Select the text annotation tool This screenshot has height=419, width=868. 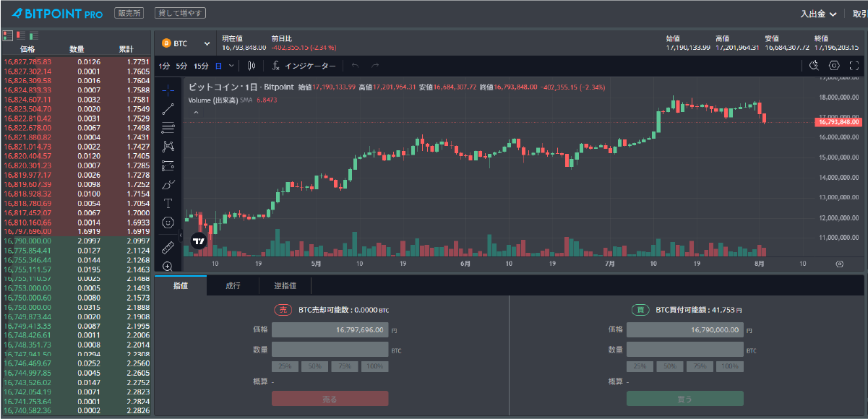pyautogui.click(x=168, y=203)
